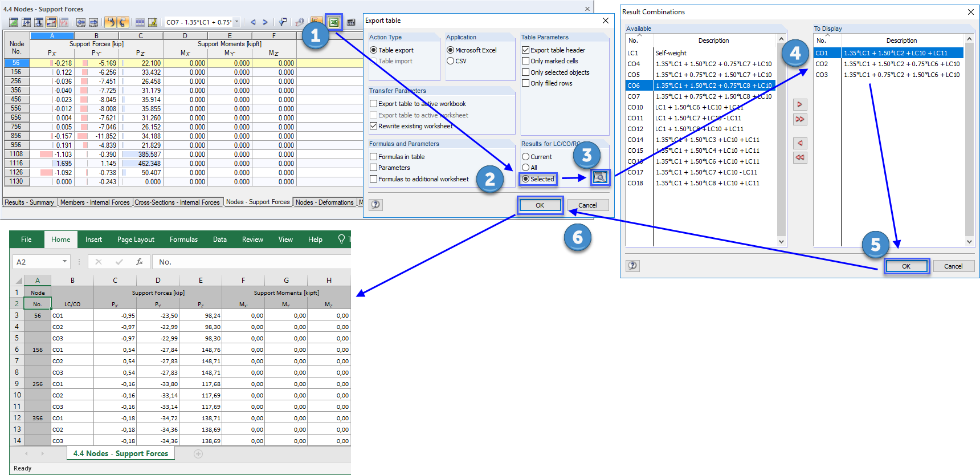980x475 pixels.
Task: Click the jump to next table icon
Action: 93,22
